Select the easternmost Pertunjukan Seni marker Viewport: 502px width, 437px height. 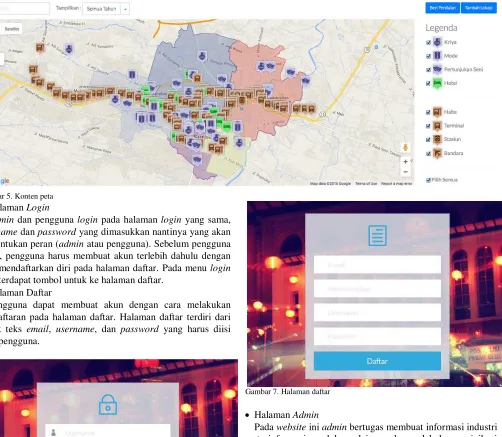coord(305,81)
